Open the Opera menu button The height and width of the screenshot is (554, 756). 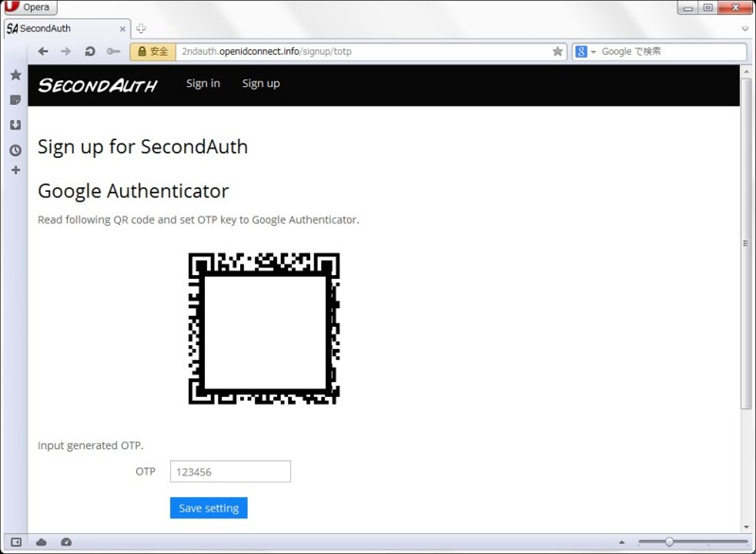29,8
